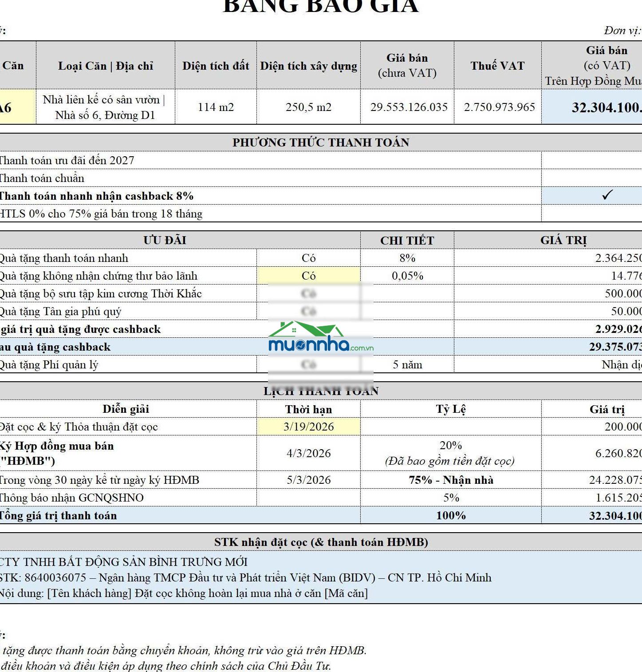Image resolution: width=642 pixels, height=672 pixels.
Task: Click the date cell '5/3/2026'
Action: point(308,480)
